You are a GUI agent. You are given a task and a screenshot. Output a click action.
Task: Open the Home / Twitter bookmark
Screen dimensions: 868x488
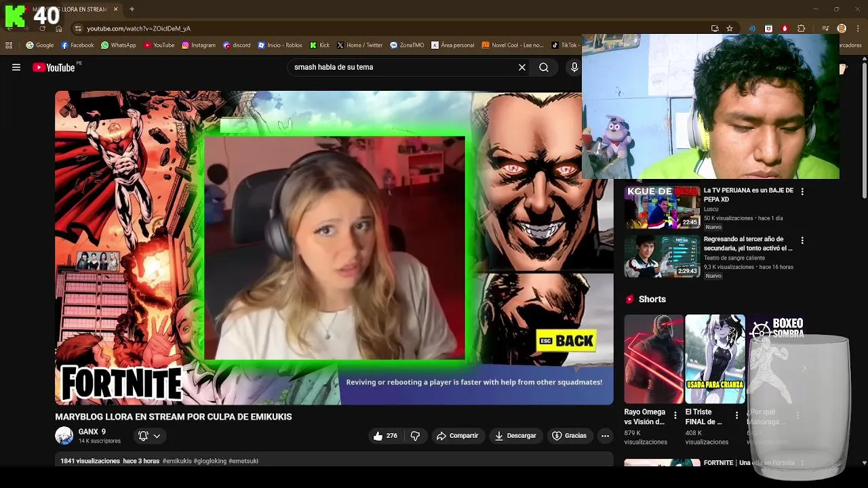pos(360,45)
